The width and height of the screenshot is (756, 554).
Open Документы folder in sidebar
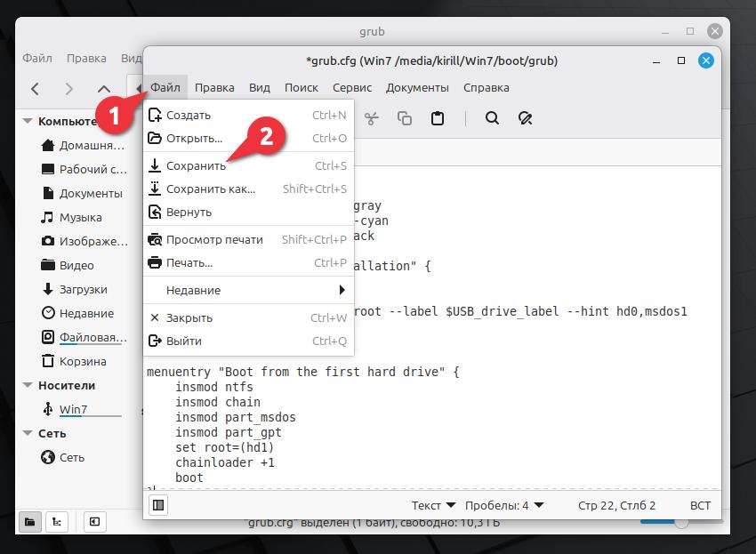91,193
